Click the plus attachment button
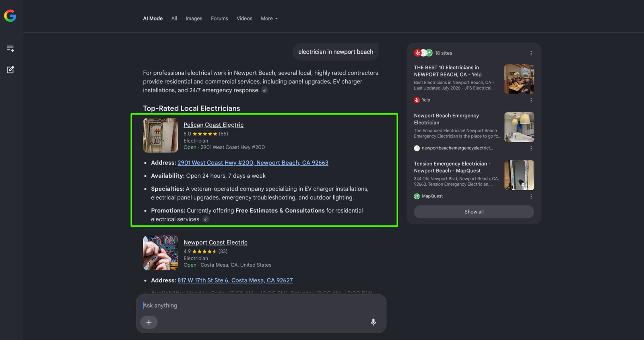This screenshot has width=644, height=340. click(149, 322)
